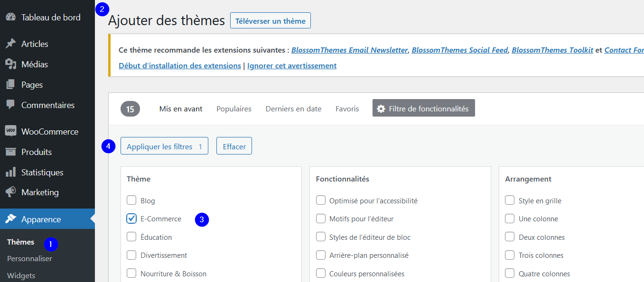Enable the Blog theme checkbox
The width and height of the screenshot is (644, 282).
tap(131, 200)
